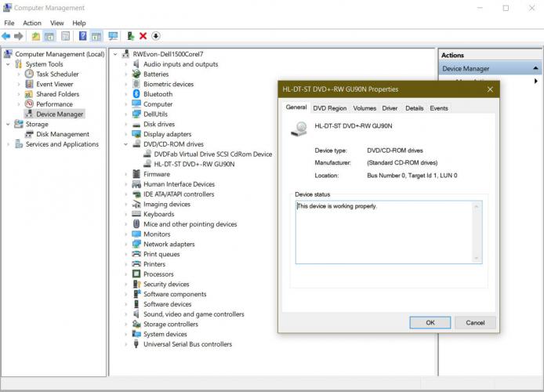This screenshot has width=544, height=392.
Task: Click the Disk Management icon in the tree
Action: tap(30, 134)
